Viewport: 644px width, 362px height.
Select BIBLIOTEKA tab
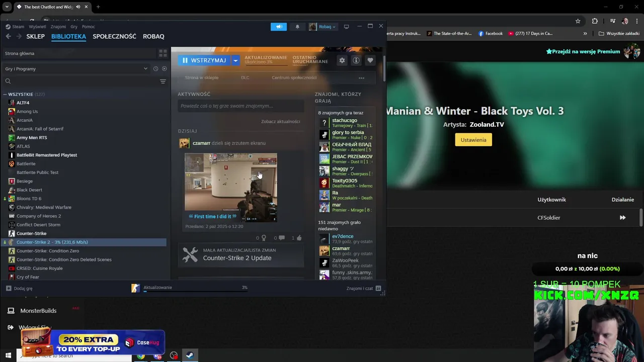pyautogui.click(x=68, y=36)
